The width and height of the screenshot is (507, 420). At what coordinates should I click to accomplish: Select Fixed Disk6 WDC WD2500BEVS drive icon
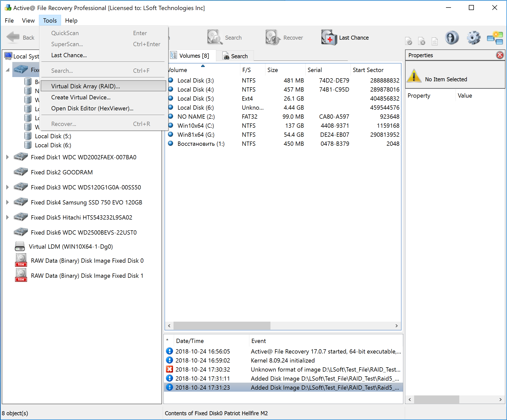tap(21, 232)
